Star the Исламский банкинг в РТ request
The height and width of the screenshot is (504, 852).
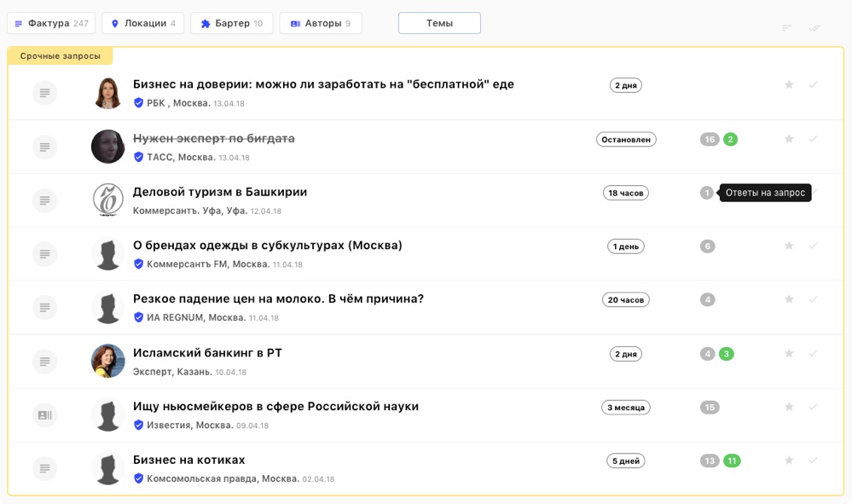pyautogui.click(x=789, y=353)
